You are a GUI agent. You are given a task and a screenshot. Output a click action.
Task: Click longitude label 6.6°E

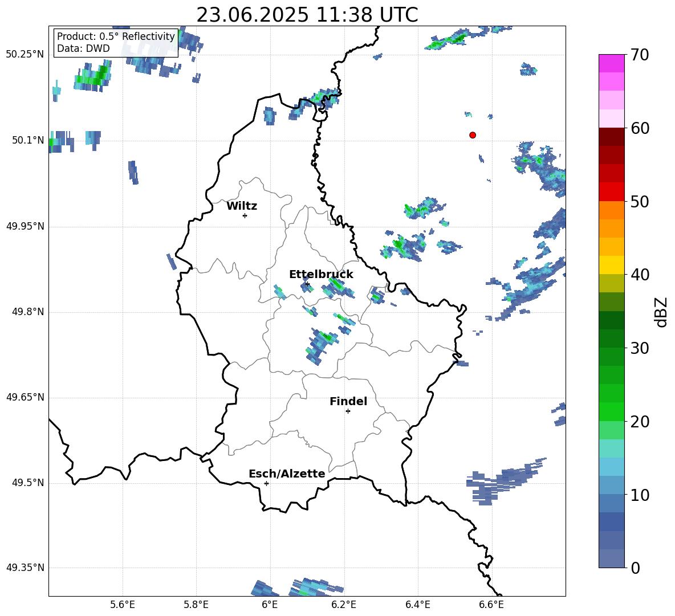tap(491, 605)
